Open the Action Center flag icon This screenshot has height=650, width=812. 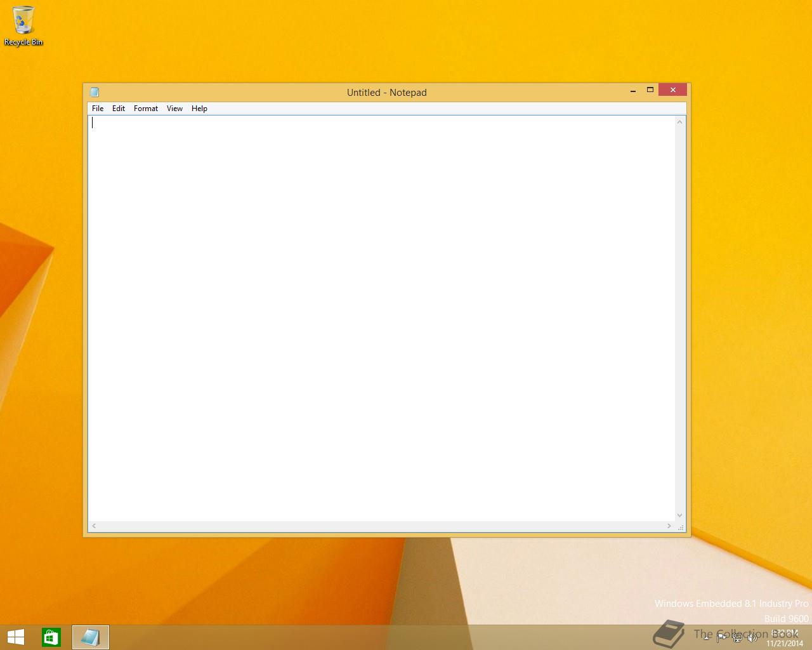click(x=721, y=637)
